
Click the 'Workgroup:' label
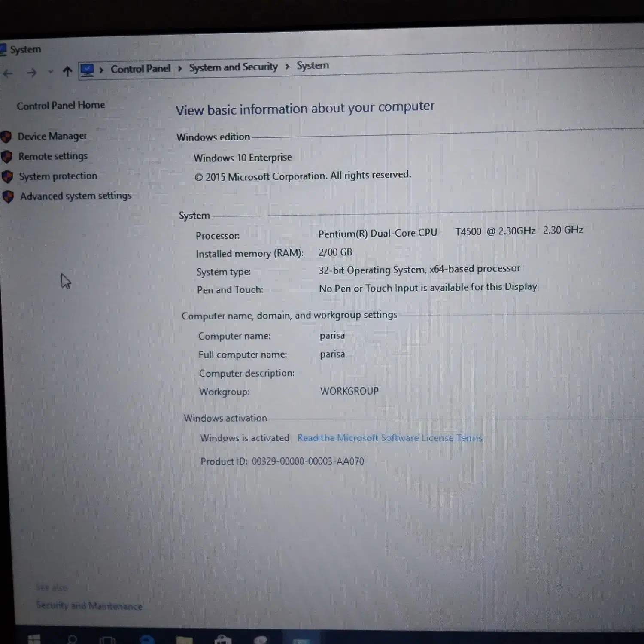pyautogui.click(x=224, y=392)
